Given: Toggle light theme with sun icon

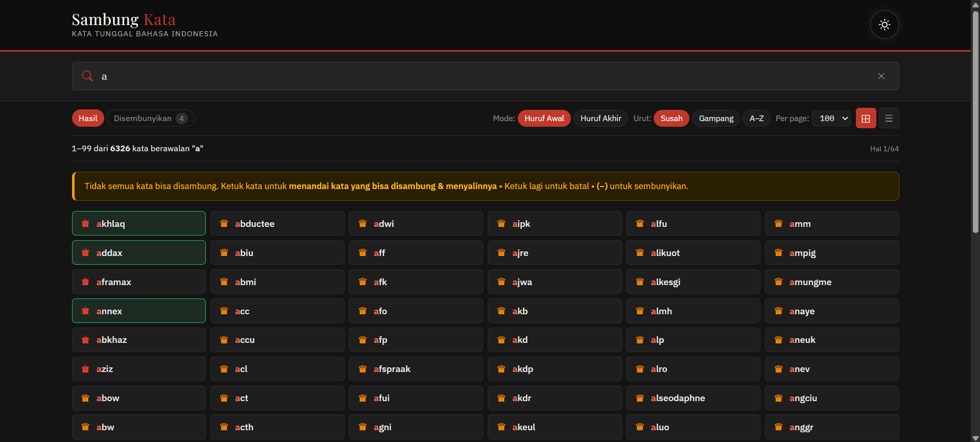Looking at the screenshot, I should [885, 25].
